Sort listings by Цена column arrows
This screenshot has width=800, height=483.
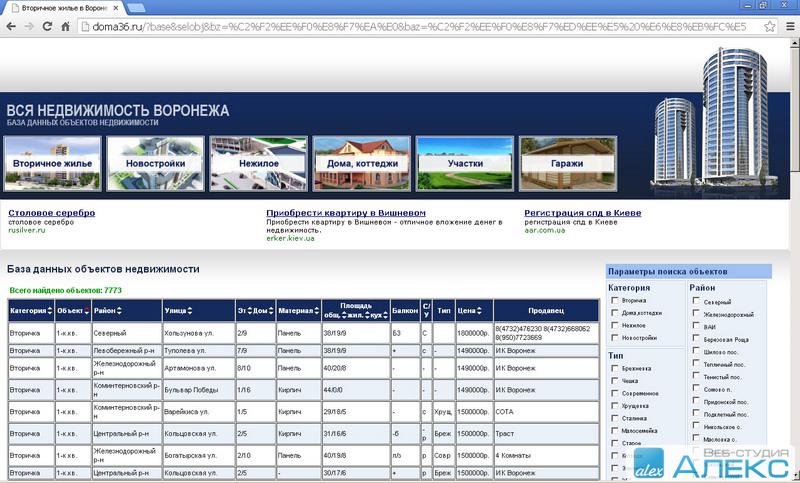482,311
